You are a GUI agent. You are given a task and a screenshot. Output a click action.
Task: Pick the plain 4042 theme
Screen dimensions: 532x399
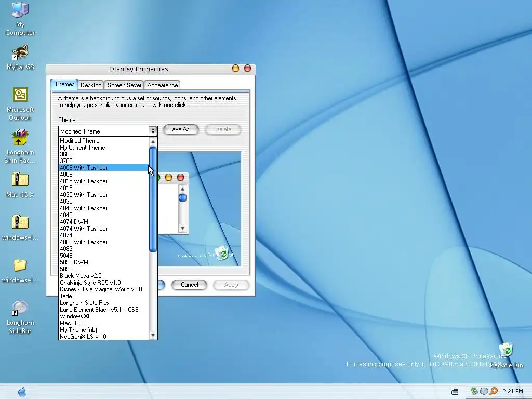pos(104,215)
